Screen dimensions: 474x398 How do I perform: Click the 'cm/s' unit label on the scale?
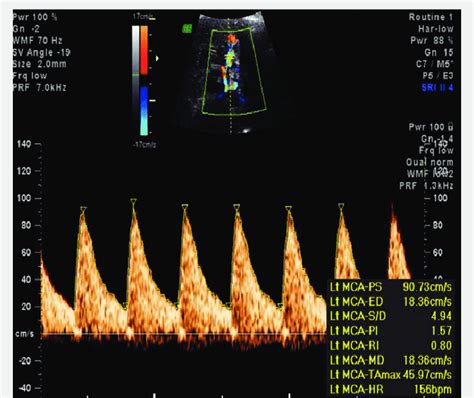[24, 334]
